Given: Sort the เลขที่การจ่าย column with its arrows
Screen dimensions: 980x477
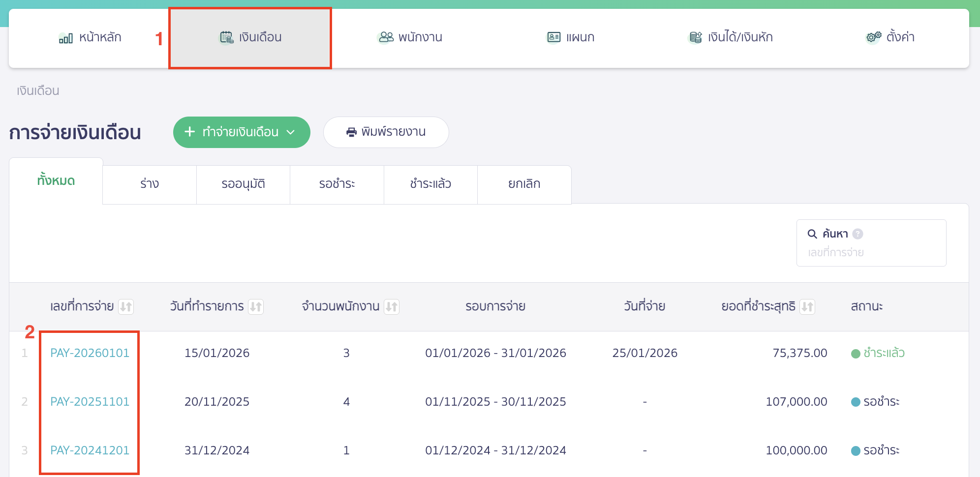Looking at the screenshot, I should [126, 306].
